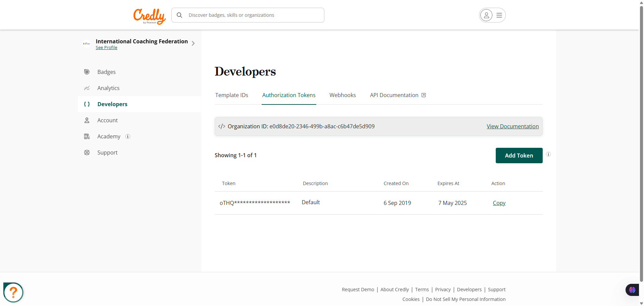Select the Authorization Tokens tab
The width and height of the screenshot is (644, 306).
(289, 95)
